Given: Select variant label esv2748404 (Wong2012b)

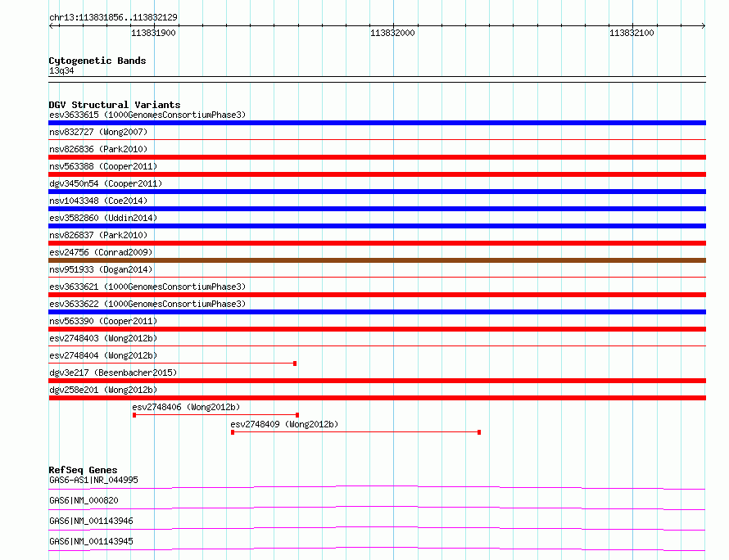Looking at the screenshot, I should pyautogui.click(x=103, y=355).
